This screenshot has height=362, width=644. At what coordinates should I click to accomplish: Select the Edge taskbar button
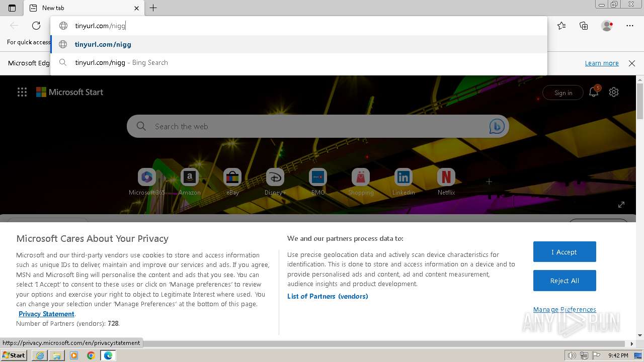pos(108,355)
